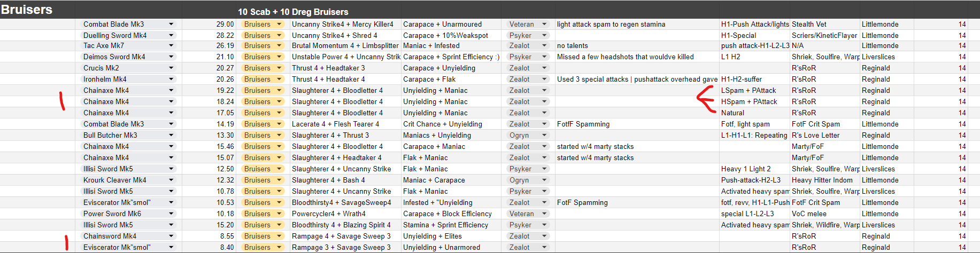Open the Krourk Cleaver Mk4 dropdown arrow
This screenshot has height=253, width=980.
pyautogui.click(x=171, y=180)
